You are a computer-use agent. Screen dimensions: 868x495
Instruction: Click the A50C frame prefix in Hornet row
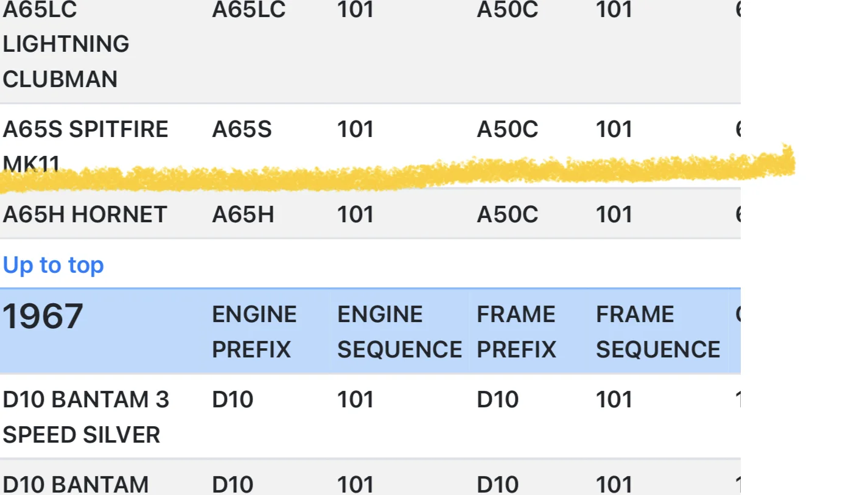507,215
